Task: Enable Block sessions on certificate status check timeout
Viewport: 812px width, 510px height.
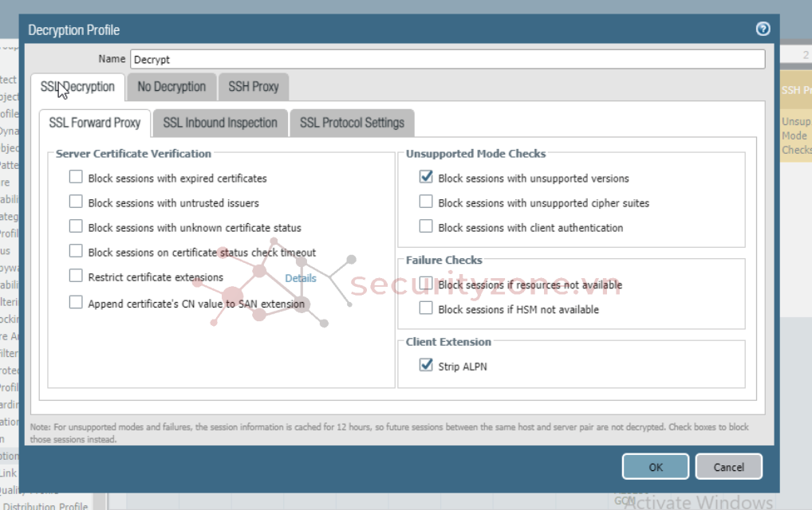Action: pos(76,252)
